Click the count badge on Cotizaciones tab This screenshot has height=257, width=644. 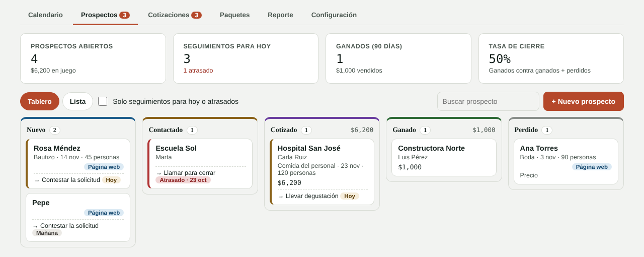[196, 15]
